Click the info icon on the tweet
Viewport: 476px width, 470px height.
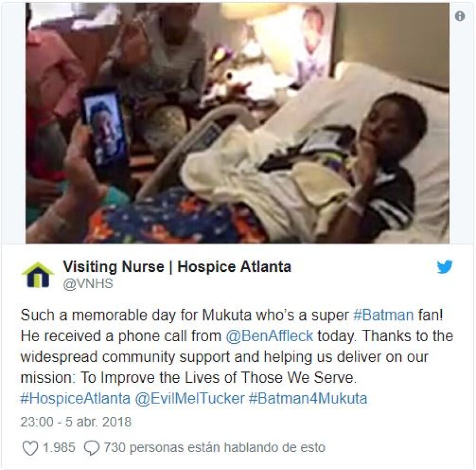point(460,16)
